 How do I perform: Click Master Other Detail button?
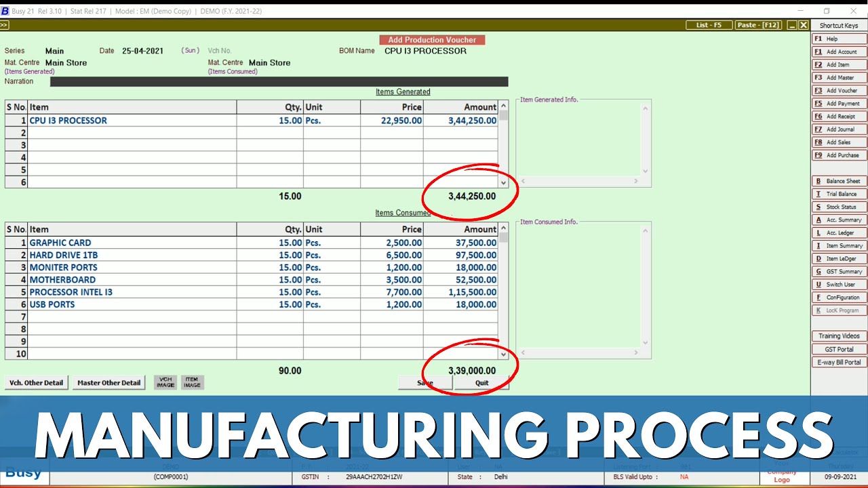[109, 383]
